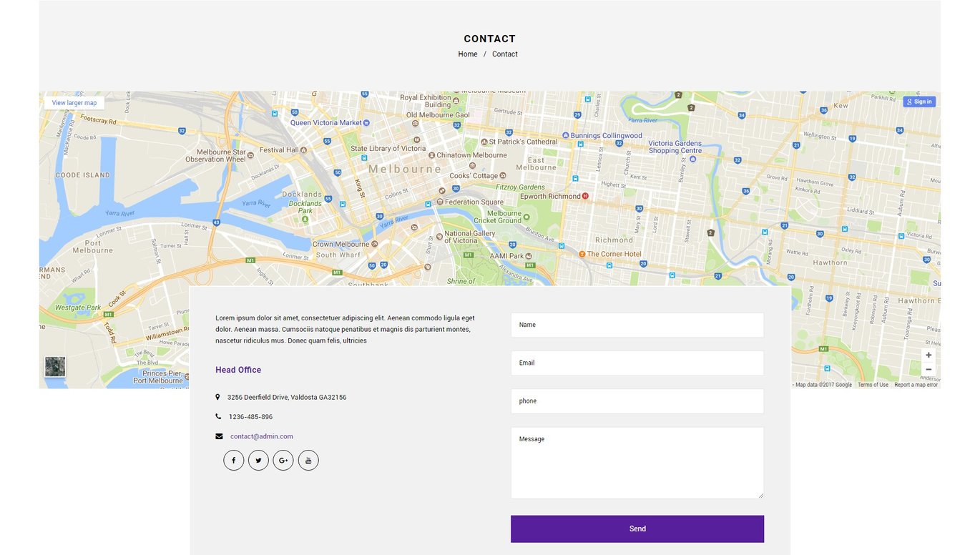Submit the form with the Send button
Viewport: 980px width, 555px height.
click(637, 529)
